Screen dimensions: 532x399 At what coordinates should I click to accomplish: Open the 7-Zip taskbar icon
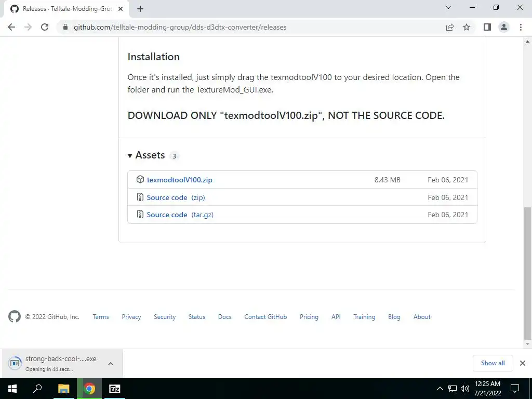pos(115,389)
